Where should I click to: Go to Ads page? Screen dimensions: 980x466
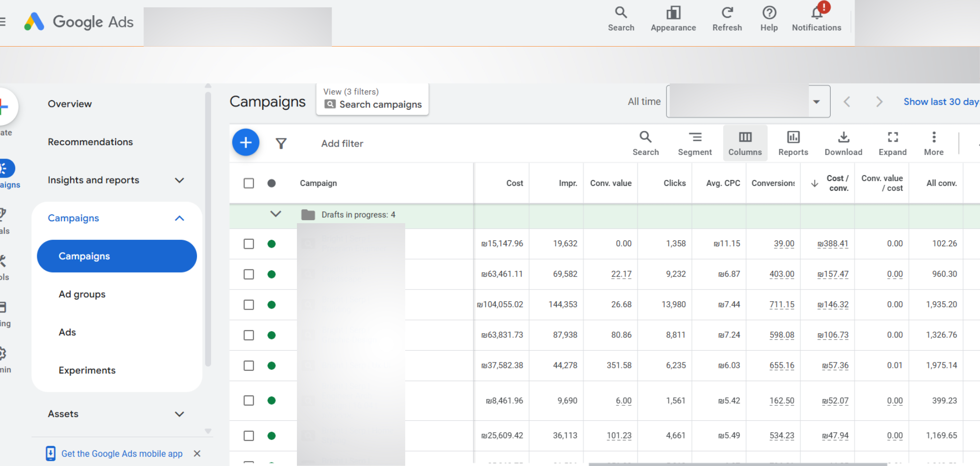tap(67, 332)
